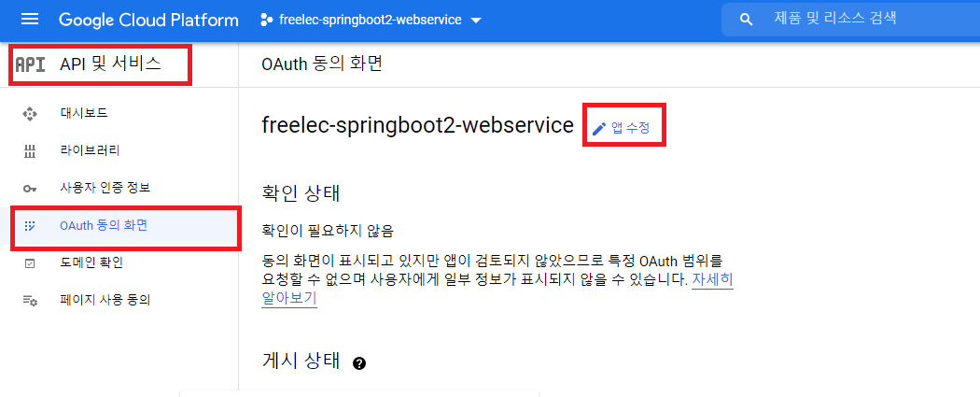980x397 pixels.
Task: Focus the 제품 및 리소스 검색 search field
Action: (850, 20)
